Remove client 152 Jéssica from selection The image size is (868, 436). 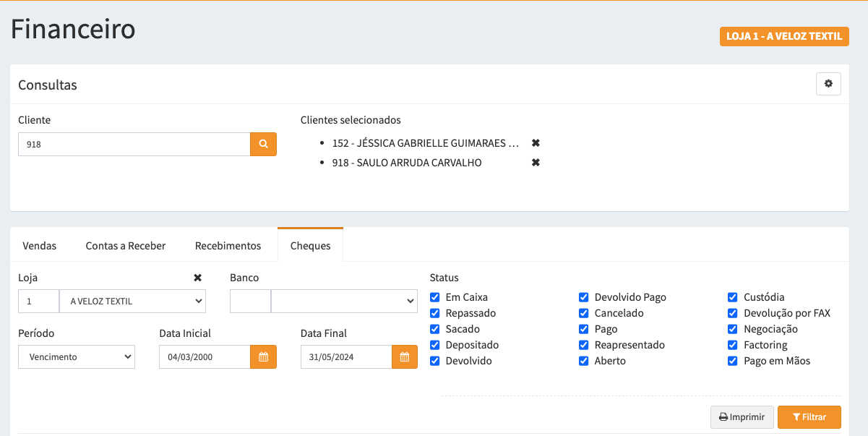tap(536, 143)
